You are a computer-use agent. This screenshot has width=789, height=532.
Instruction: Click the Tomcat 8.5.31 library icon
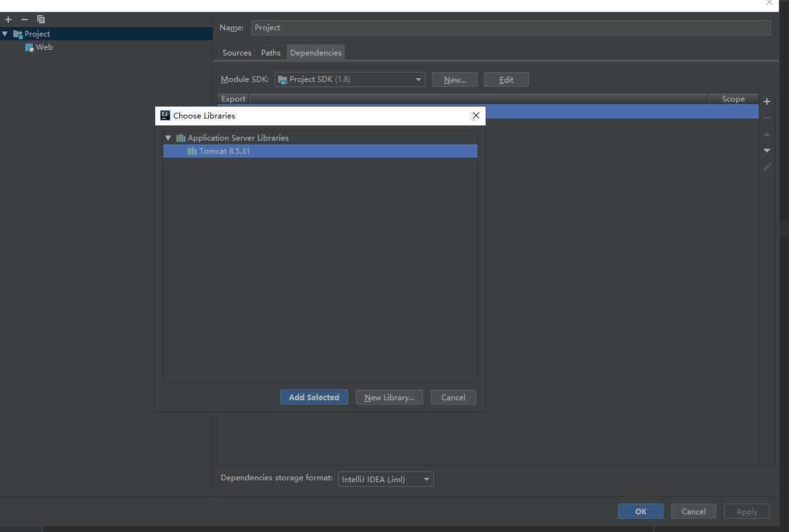click(x=192, y=151)
